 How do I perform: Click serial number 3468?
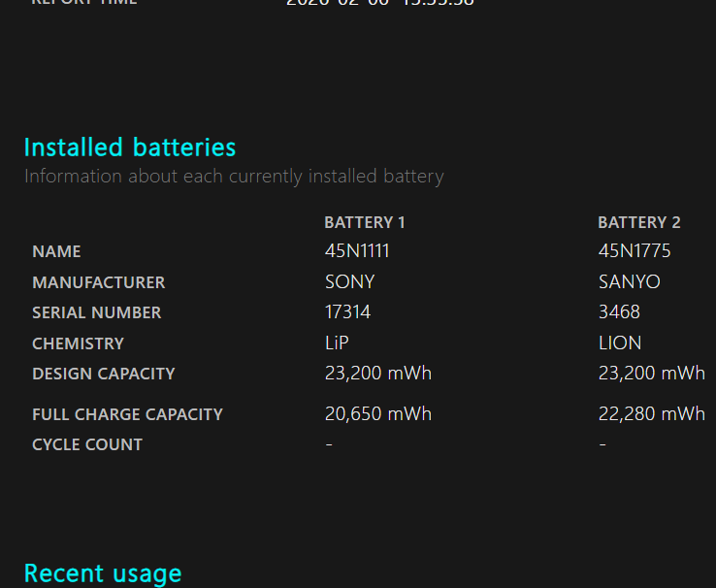(619, 312)
